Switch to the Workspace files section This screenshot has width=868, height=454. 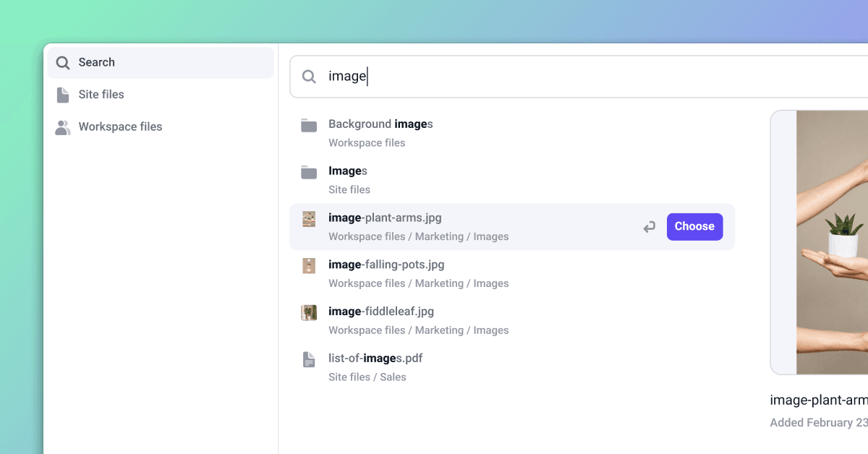[120, 127]
